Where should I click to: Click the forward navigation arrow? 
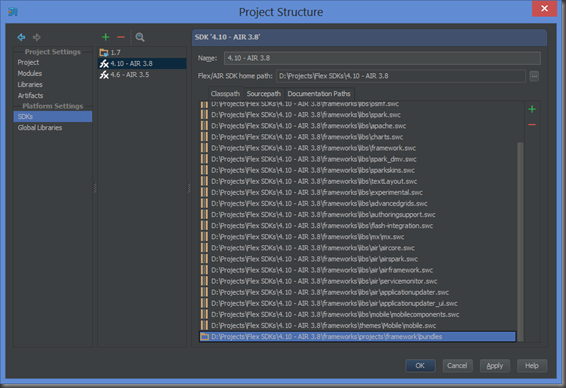click(x=37, y=37)
